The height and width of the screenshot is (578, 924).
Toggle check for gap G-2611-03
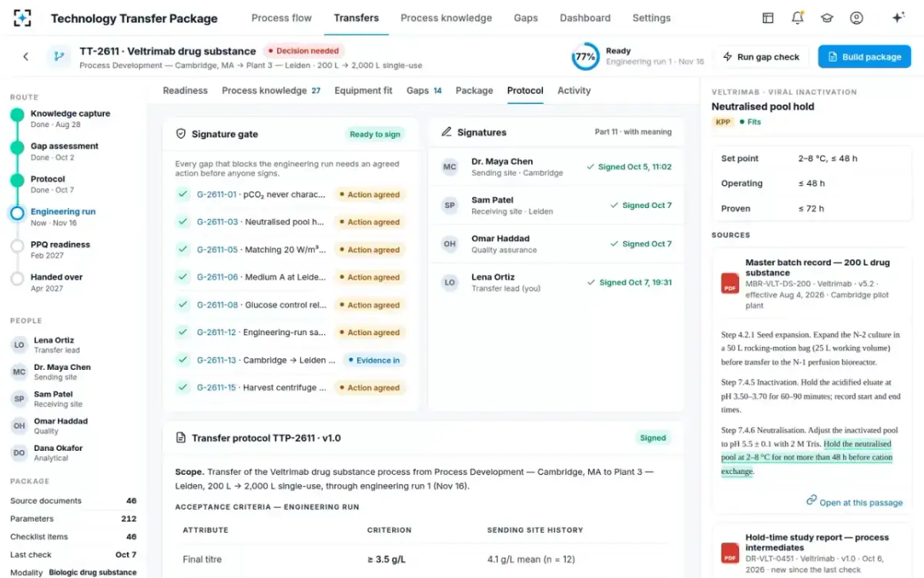point(182,222)
